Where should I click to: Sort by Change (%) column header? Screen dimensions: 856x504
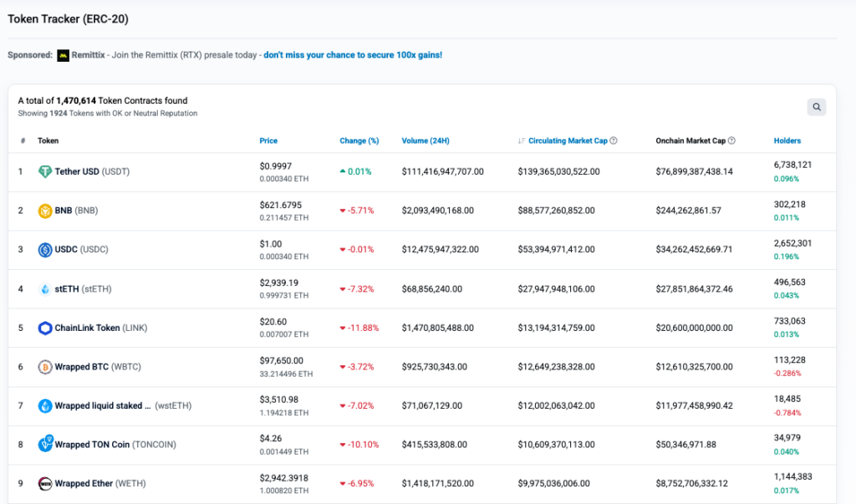click(x=359, y=141)
